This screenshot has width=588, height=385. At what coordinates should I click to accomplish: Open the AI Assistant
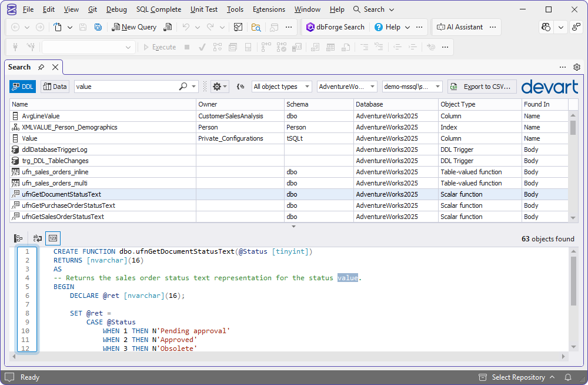pyautogui.click(x=459, y=27)
